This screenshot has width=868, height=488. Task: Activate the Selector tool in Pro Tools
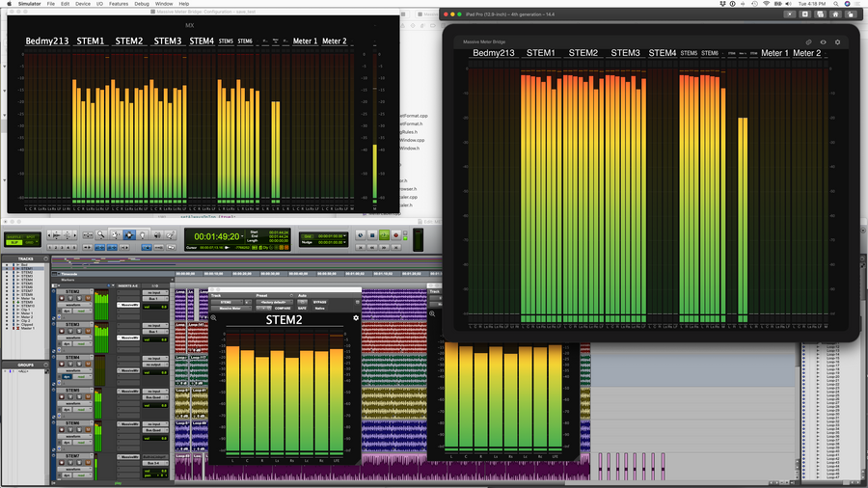(129, 235)
